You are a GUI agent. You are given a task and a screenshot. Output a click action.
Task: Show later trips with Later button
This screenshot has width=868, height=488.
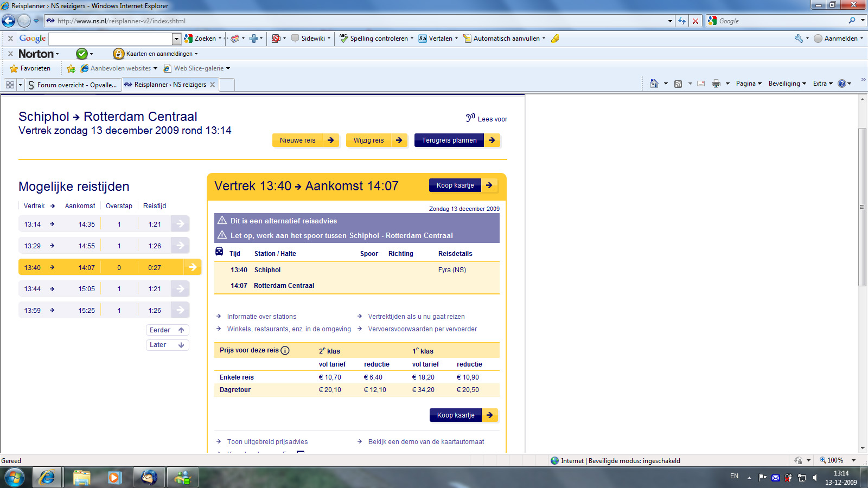168,345
